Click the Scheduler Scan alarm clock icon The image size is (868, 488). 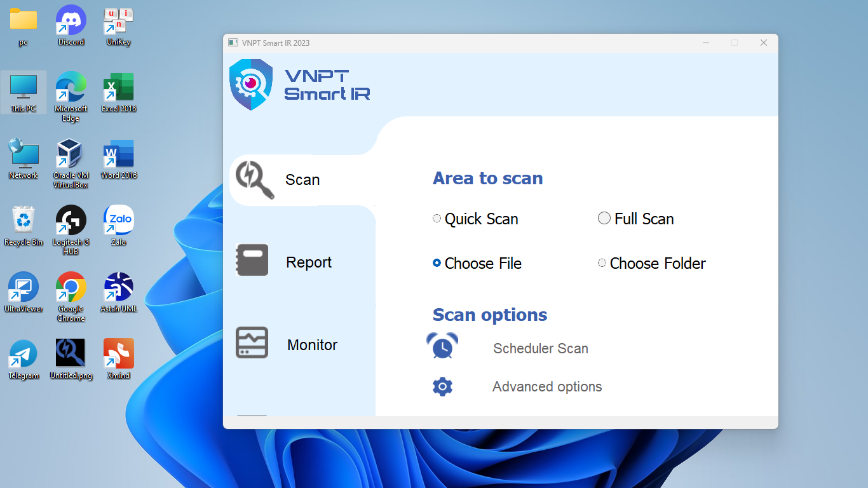coord(442,346)
